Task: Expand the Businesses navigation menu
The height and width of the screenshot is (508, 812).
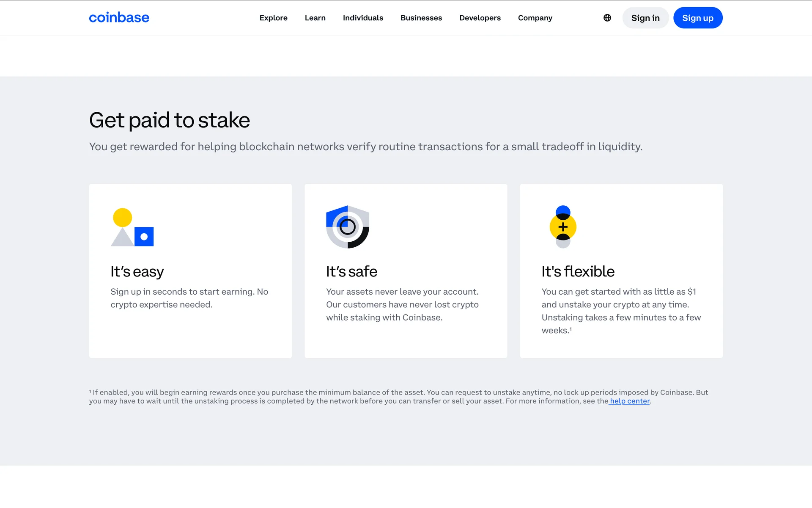Action: point(421,18)
